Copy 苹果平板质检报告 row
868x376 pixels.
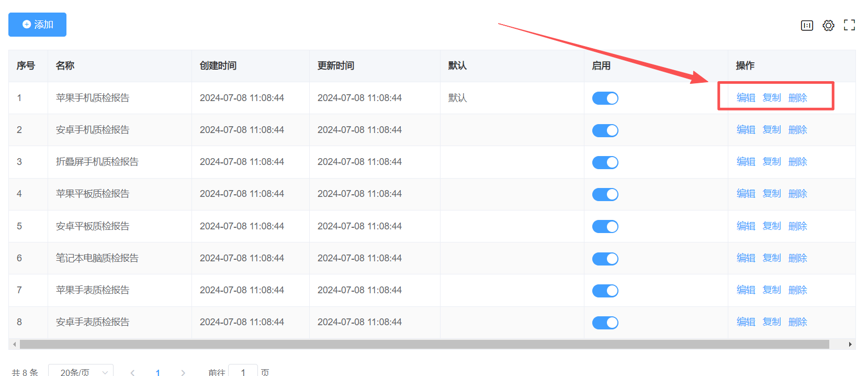[771, 194]
